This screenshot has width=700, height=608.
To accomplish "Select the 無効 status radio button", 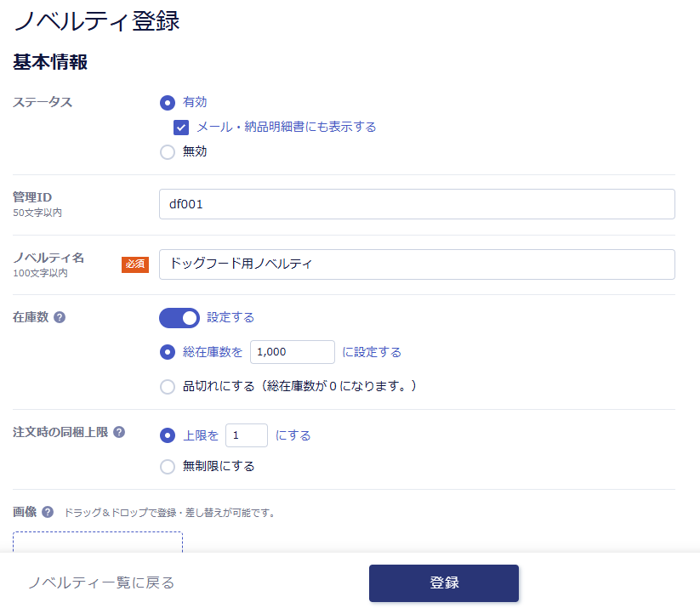I will tap(168, 152).
